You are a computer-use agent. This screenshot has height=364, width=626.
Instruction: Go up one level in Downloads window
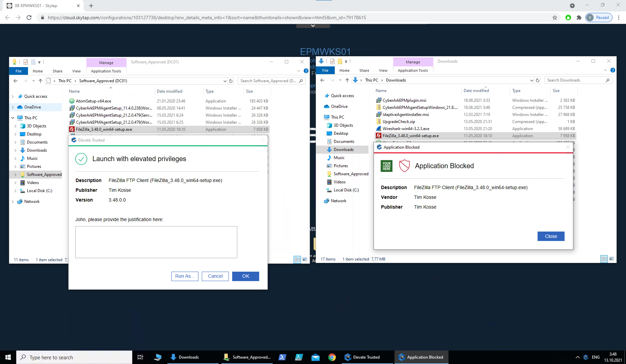click(347, 80)
